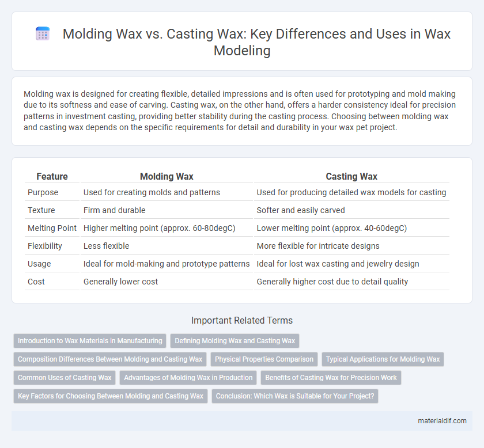Image resolution: width=484 pixels, height=448 pixels.
Task: Click the 'Usage' row label
Action: coord(39,264)
